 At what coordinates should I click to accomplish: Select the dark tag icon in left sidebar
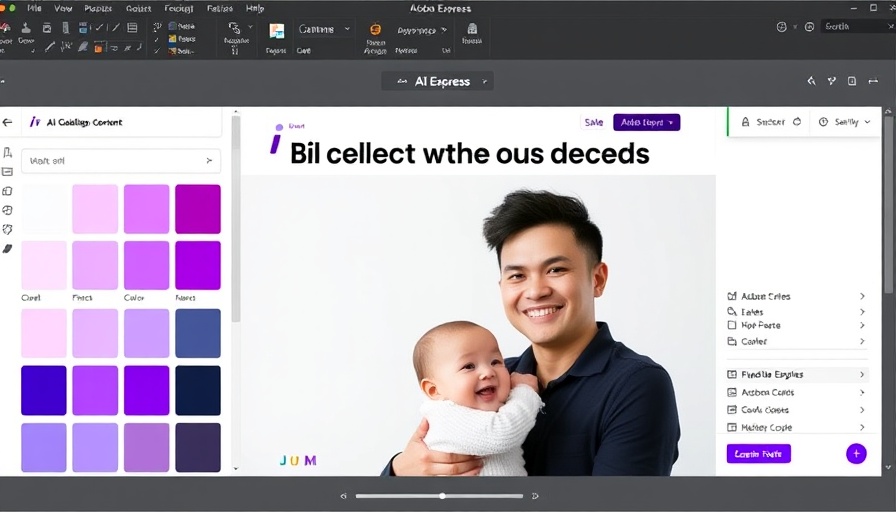7,249
